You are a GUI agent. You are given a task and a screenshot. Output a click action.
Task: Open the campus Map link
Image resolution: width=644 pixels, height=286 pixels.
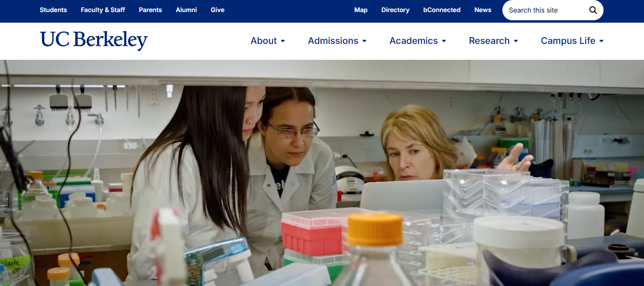tap(361, 10)
